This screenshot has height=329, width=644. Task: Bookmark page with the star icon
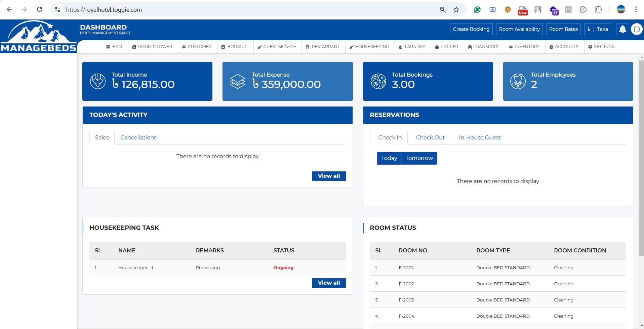click(x=456, y=10)
